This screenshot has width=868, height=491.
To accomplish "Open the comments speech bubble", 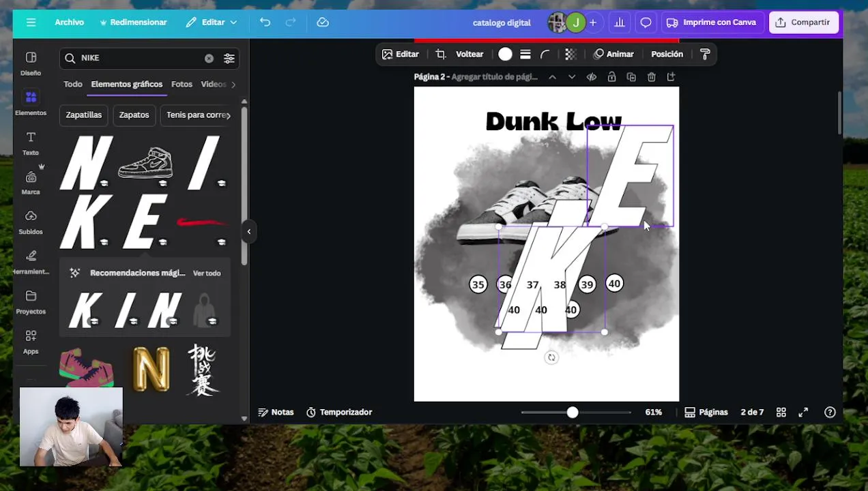I will coord(646,23).
